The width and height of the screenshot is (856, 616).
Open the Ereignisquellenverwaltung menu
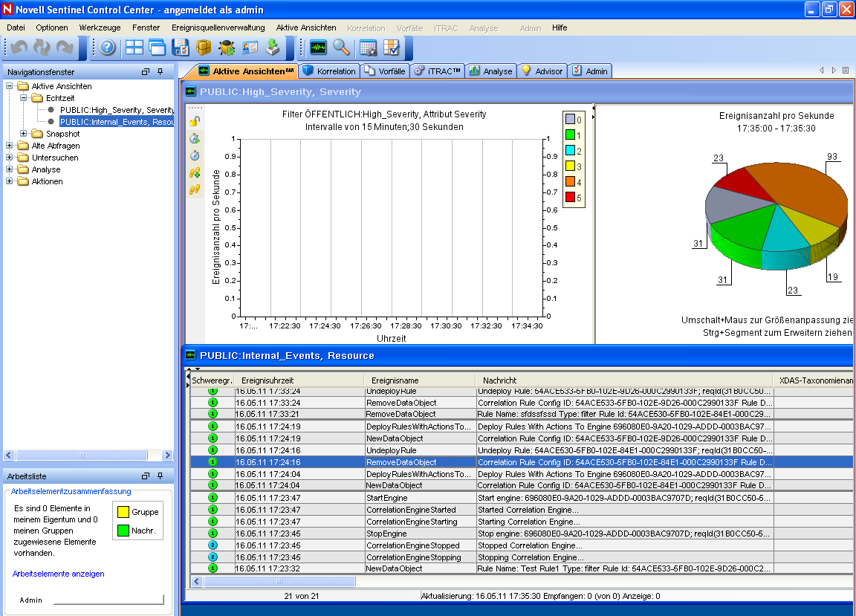coord(218,27)
